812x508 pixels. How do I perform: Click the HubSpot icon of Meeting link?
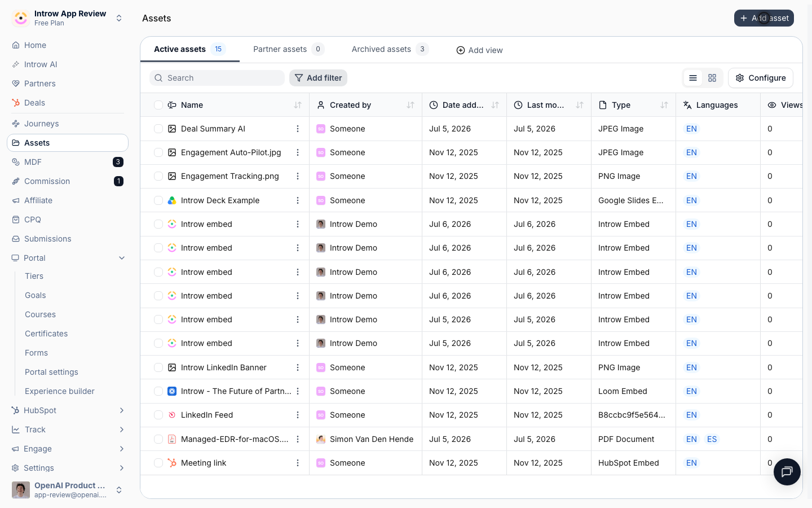point(172,463)
